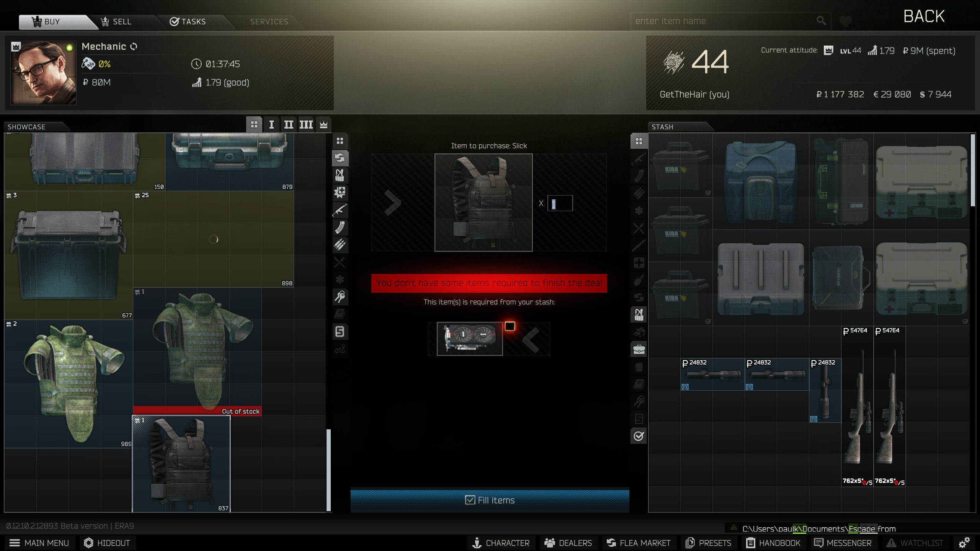Viewport: 980px width, 551px height.
Task: Select dark case offer priced 677
Action: coord(69,255)
